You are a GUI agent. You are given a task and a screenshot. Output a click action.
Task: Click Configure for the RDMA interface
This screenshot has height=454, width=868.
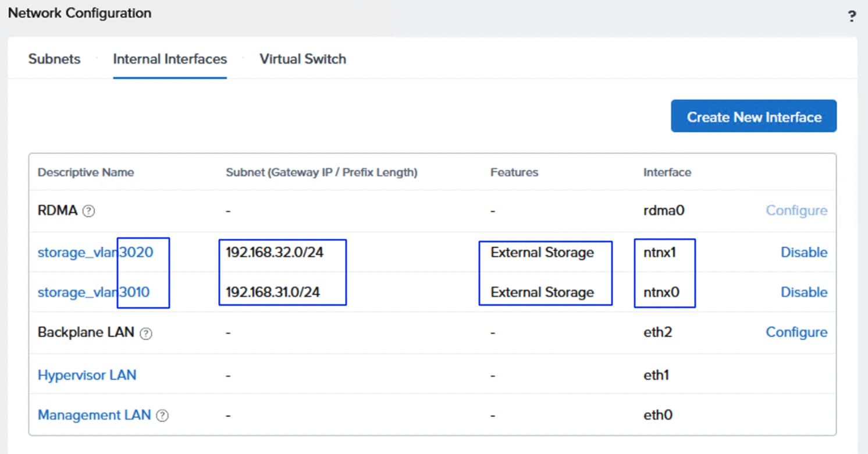click(x=796, y=211)
